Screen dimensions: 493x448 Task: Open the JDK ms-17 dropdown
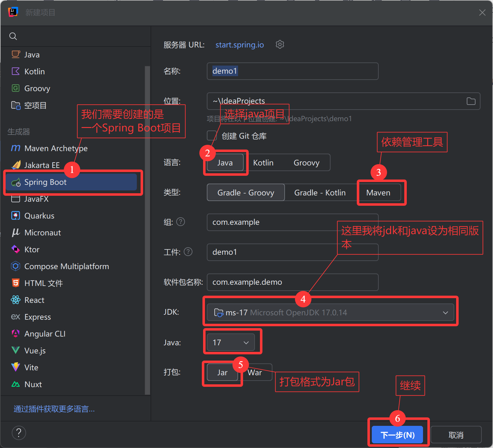[331, 312]
